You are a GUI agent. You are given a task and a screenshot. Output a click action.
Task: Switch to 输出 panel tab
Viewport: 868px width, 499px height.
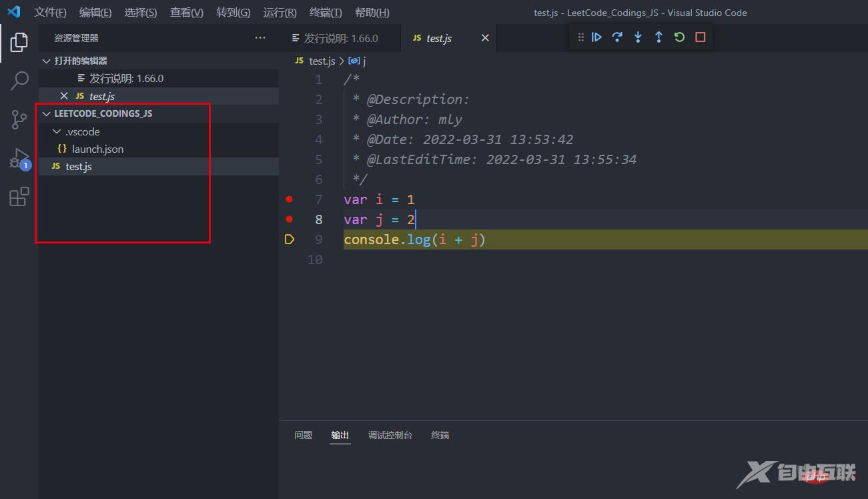(340, 435)
